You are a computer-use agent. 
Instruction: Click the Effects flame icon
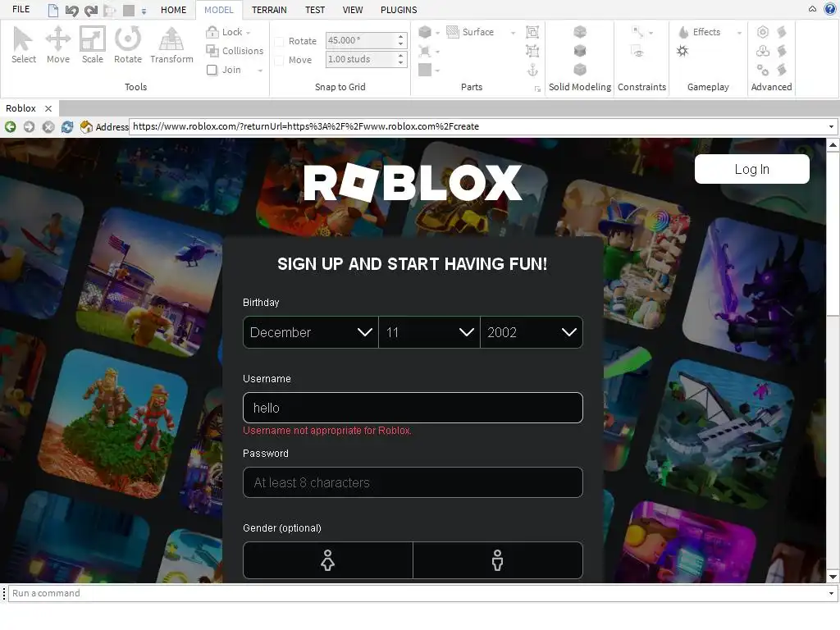(x=683, y=32)
